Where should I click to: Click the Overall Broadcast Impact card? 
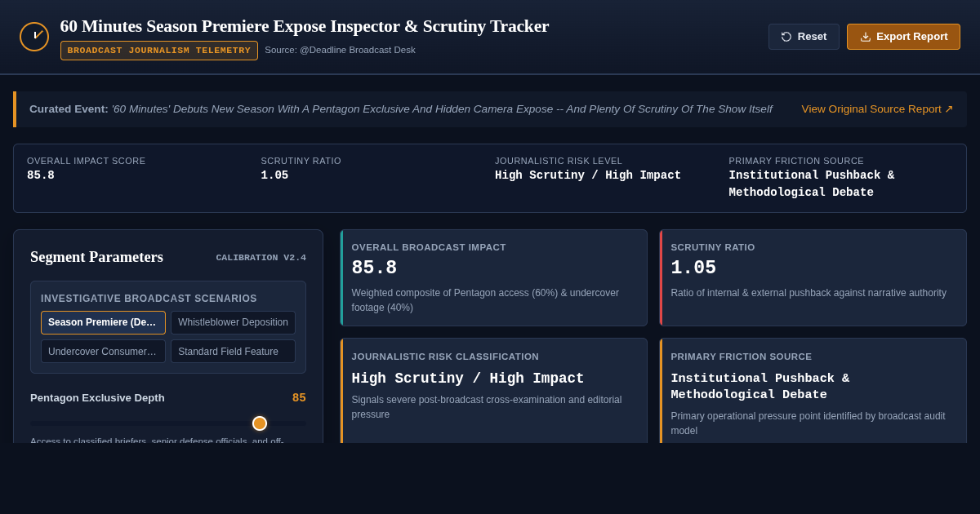pyautogui.click(x=493, y=277)
